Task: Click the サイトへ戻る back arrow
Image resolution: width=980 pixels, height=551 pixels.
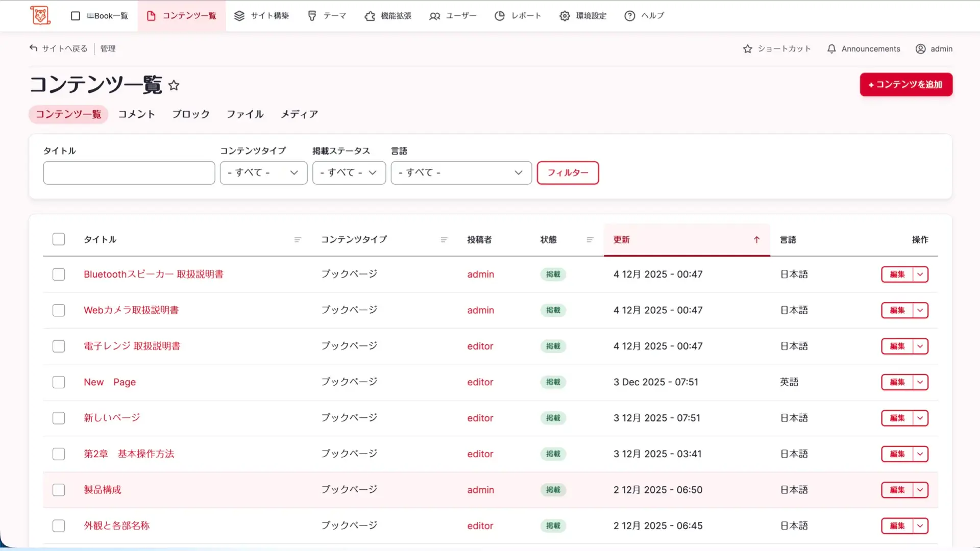Action: coord(34,48)
